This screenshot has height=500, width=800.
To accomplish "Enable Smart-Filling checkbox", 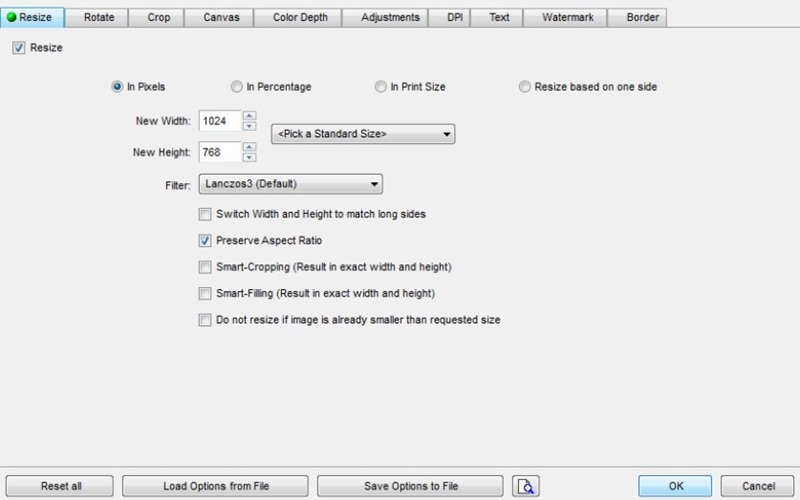I will 205,294.
